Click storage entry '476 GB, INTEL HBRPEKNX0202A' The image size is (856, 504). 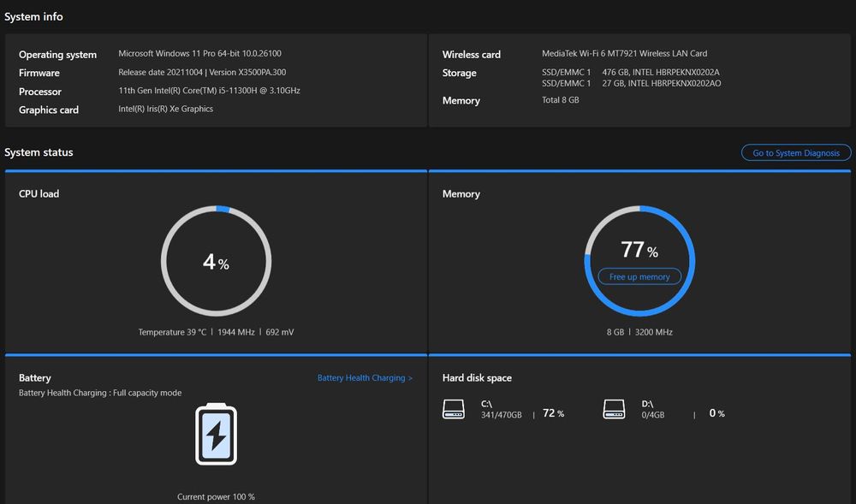click(661, 72)
